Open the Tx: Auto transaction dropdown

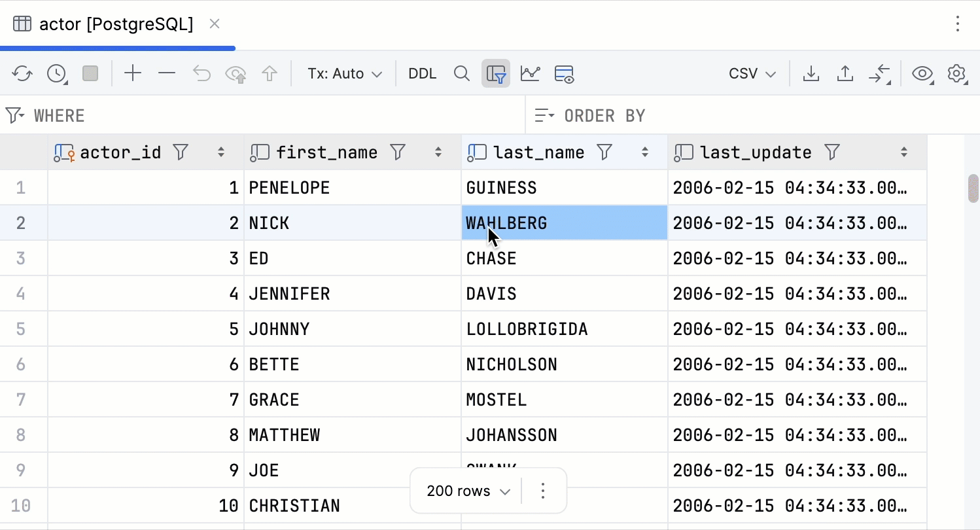pyautogui.click(x=345, y=73)
